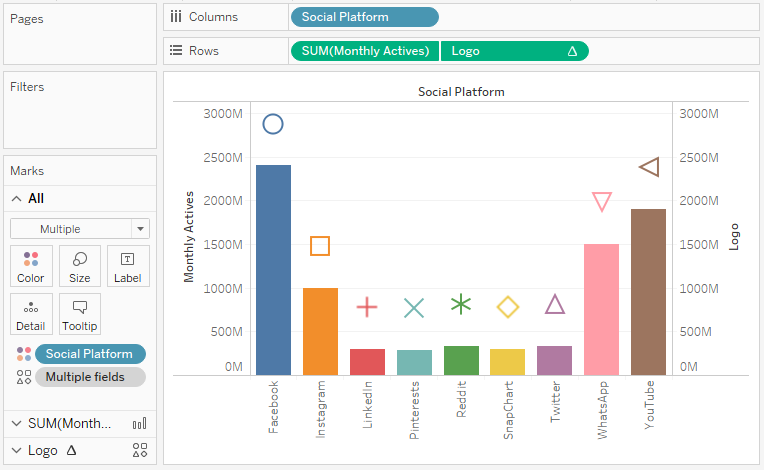Click the YouTube axis label
This screenshot has height=470, width=764.
649,405
